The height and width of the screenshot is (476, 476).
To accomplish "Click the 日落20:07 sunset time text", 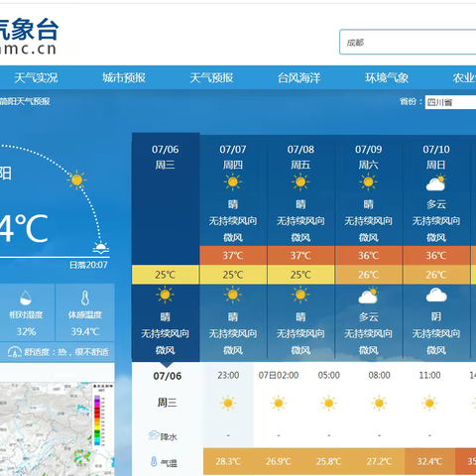I will click(88, 265).
